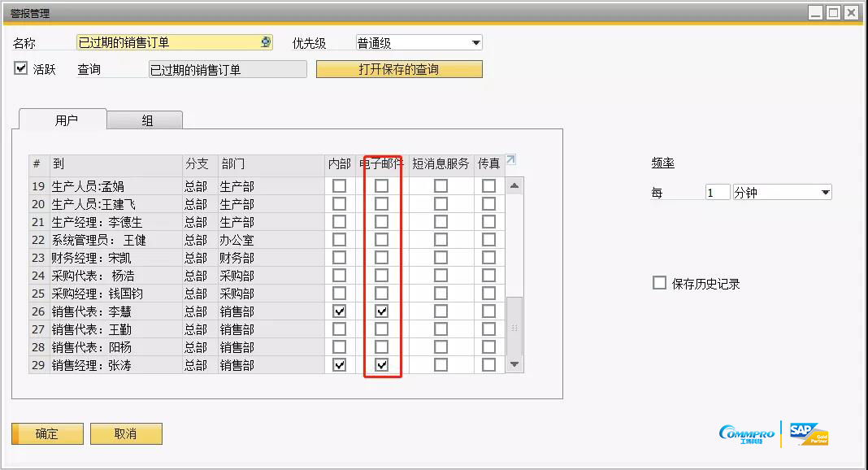Enable 短消息服务 for 系统管理员：王健

(440, 239)
